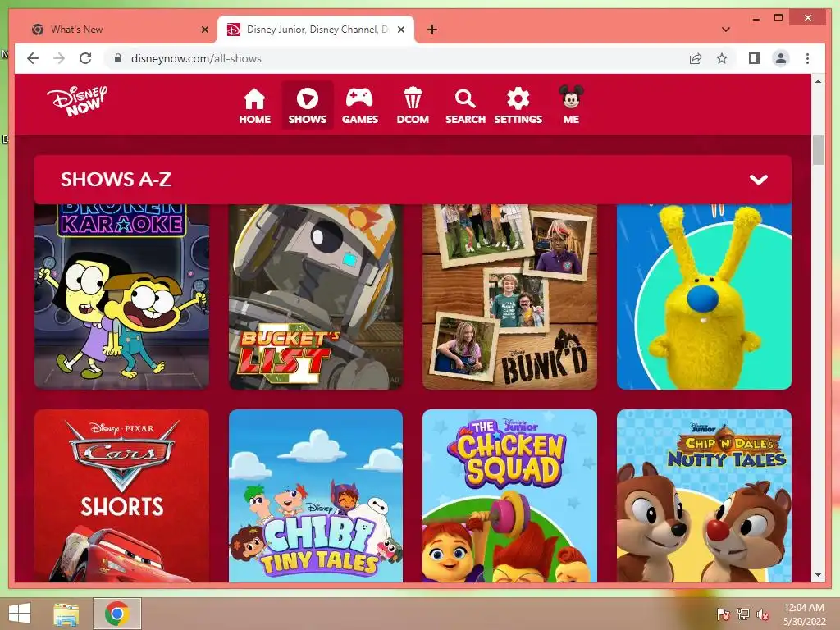Unmute the volume tray icon
Screen dimensions: 840x630
coord(763,614)
